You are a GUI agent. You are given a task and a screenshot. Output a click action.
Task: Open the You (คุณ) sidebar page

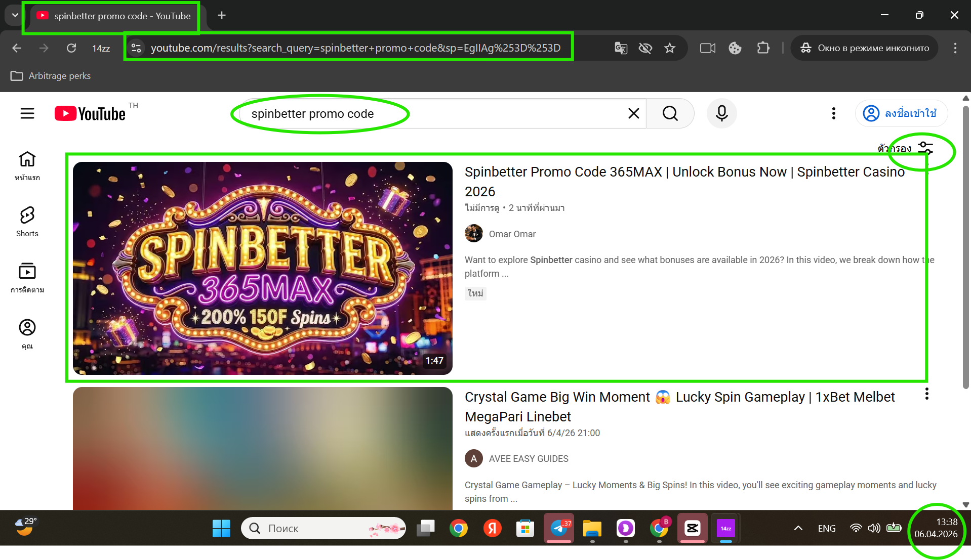pyautogui.click(x=27, y=334)
